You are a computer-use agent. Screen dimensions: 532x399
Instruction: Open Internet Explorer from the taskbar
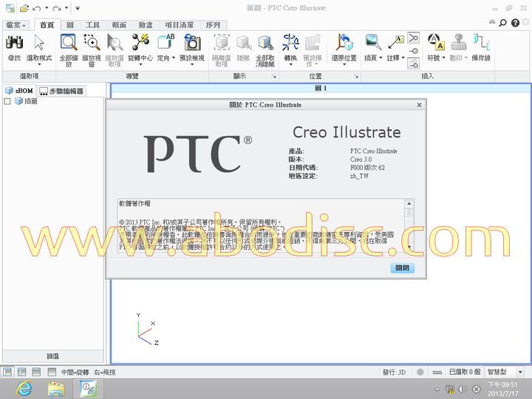[24, 388]
